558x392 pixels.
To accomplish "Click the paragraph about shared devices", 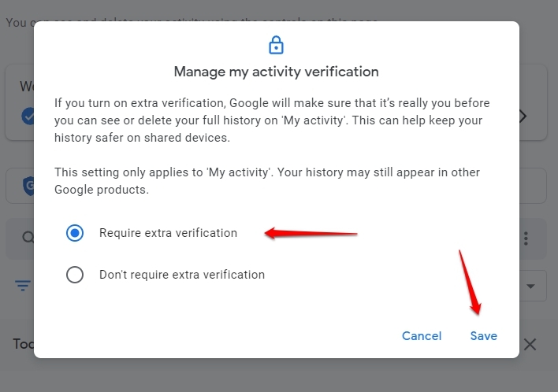I will [272, 120].
